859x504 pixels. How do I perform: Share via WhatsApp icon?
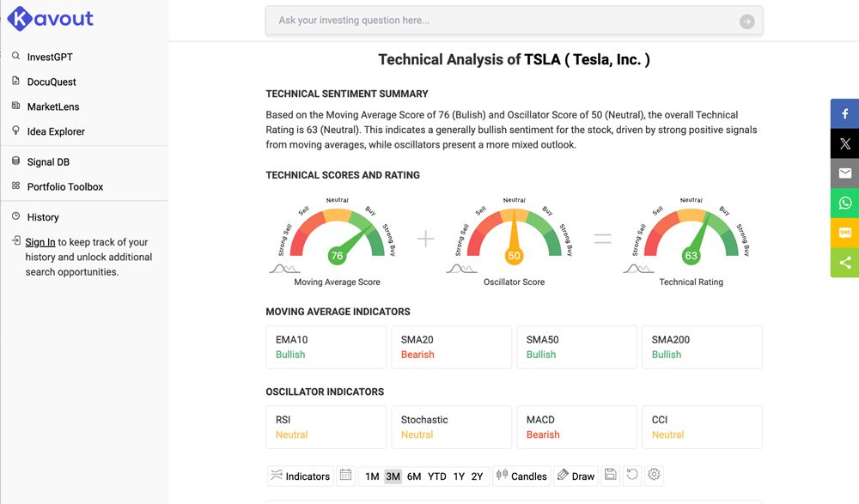[844, 203]
